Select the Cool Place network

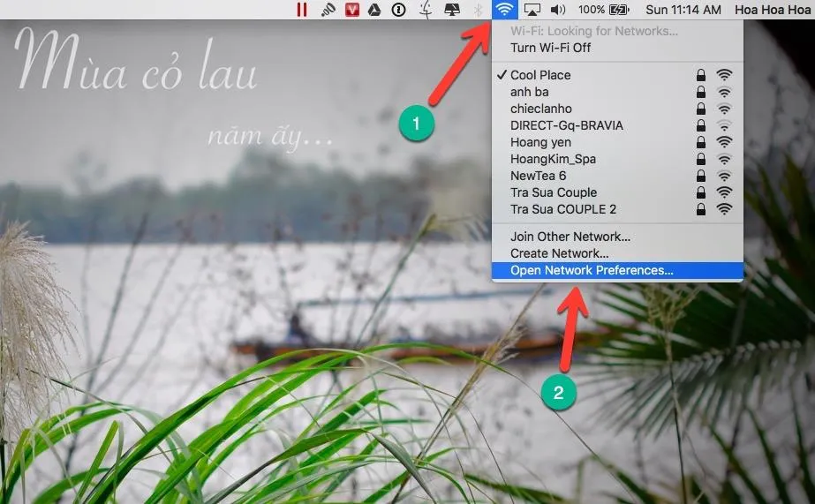617,75
